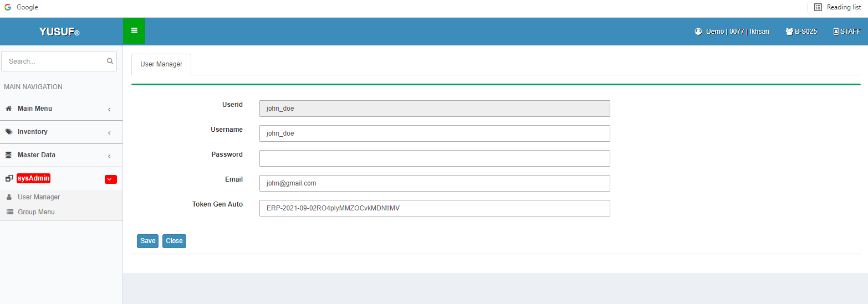Click the Group Menu list icon
Viewport: 868px width, 304px height.
[9, 212]
